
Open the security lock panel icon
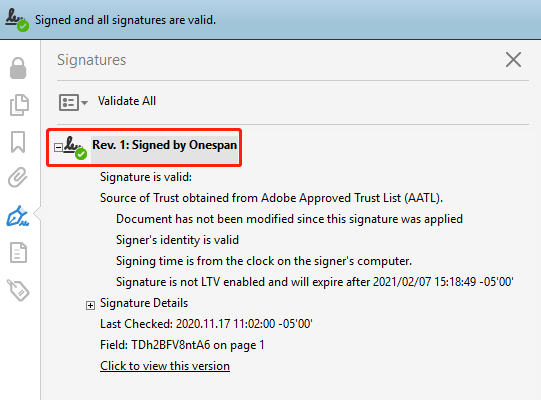click(x=18, y=68)
